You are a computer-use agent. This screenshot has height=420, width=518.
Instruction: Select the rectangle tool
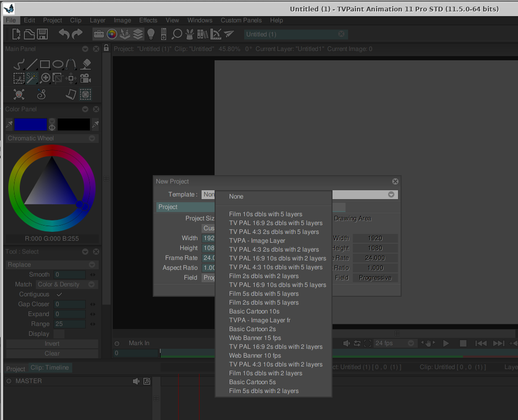[x=45, y=64]
